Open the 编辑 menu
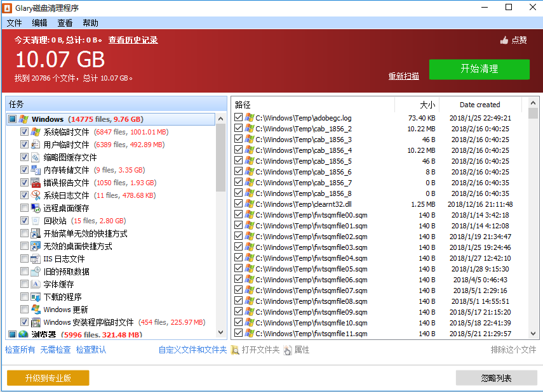This screenshot has height=392, width=543. [39, 23]
